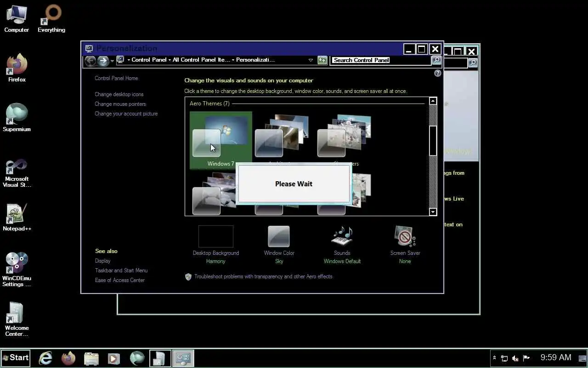
Task: Switch to Welcome Center taskbar button
Action: pyautogui.click(x=160, y=358)
